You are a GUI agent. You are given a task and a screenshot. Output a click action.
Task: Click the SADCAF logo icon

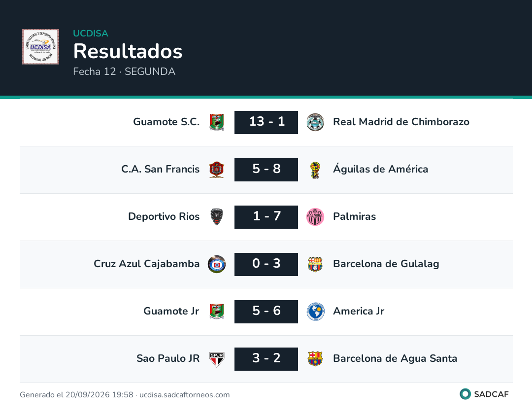point(465,394)
